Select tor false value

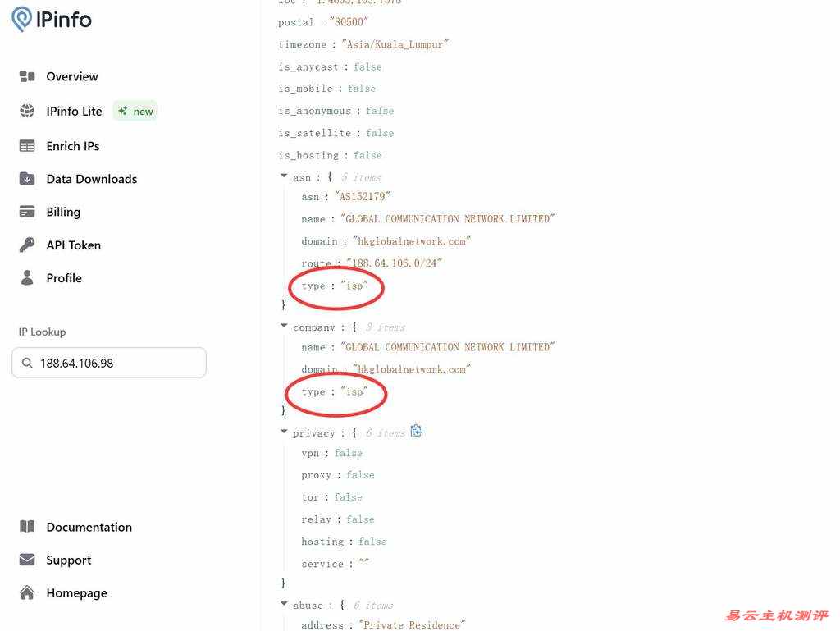tap(348, 497)
